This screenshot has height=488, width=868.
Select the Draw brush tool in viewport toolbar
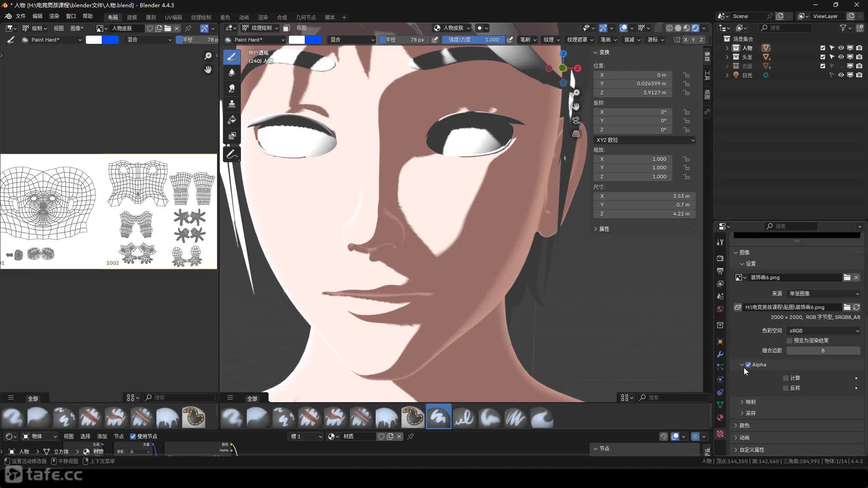tap(231, 56)
